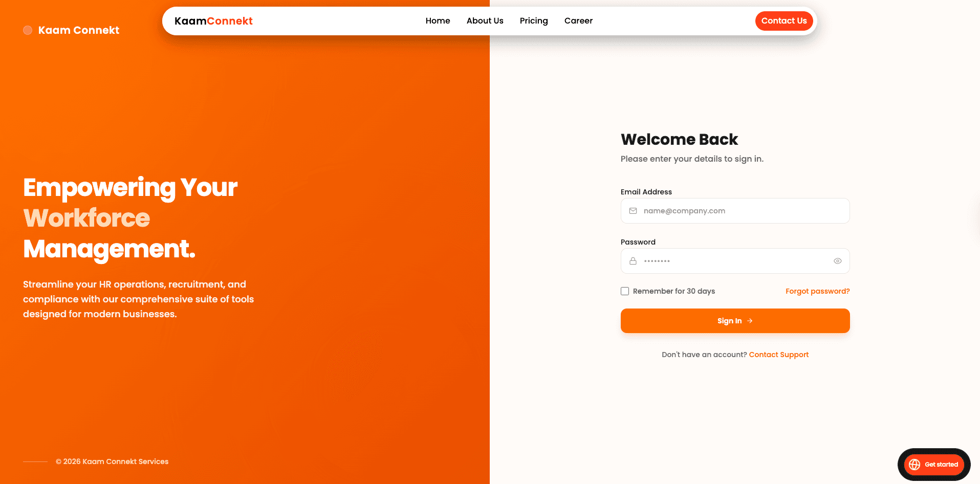Click the globe icon in the Get started widget
Screen dimensions: 980x484
click(914, 465)
